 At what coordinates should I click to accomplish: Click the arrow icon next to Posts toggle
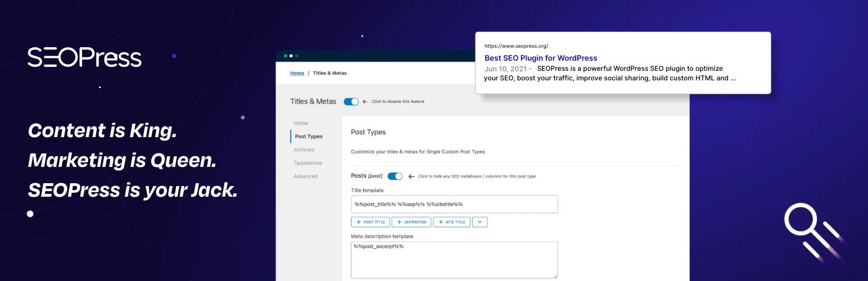coord(411,176)
